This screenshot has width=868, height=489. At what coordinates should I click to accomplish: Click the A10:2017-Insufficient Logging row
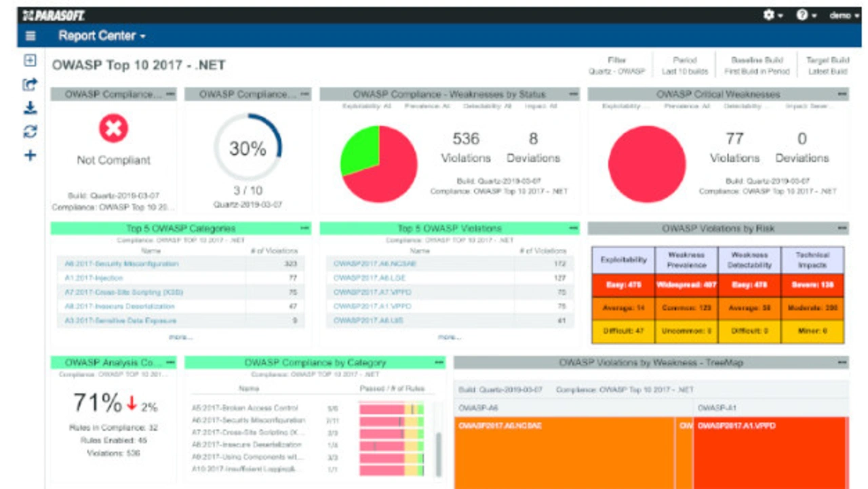coord(309,469)
